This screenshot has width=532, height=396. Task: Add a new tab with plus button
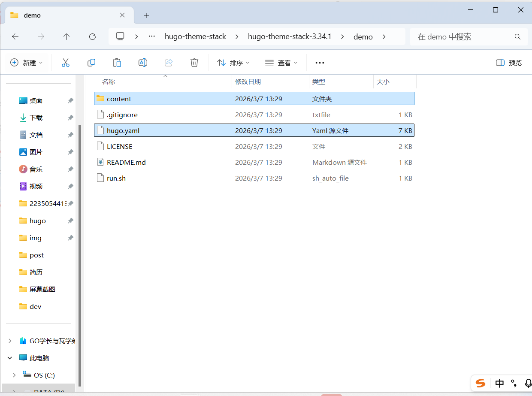pyautogui.click(x=146, y=15)
